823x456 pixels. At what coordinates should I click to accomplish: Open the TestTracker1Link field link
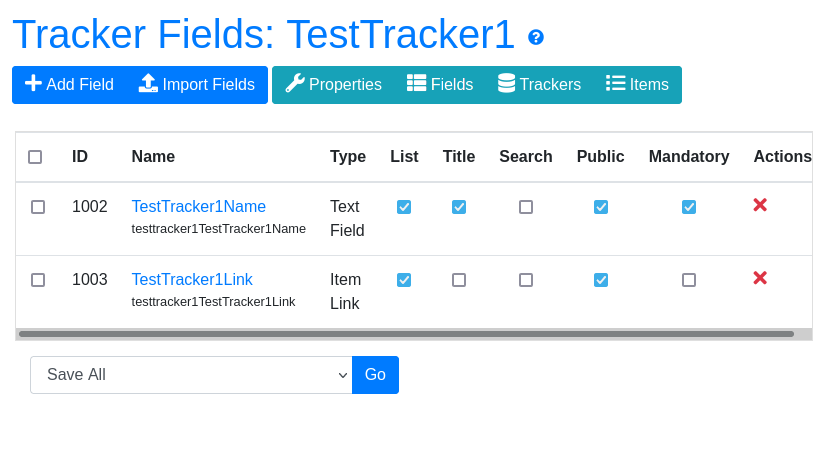(192, 280)
